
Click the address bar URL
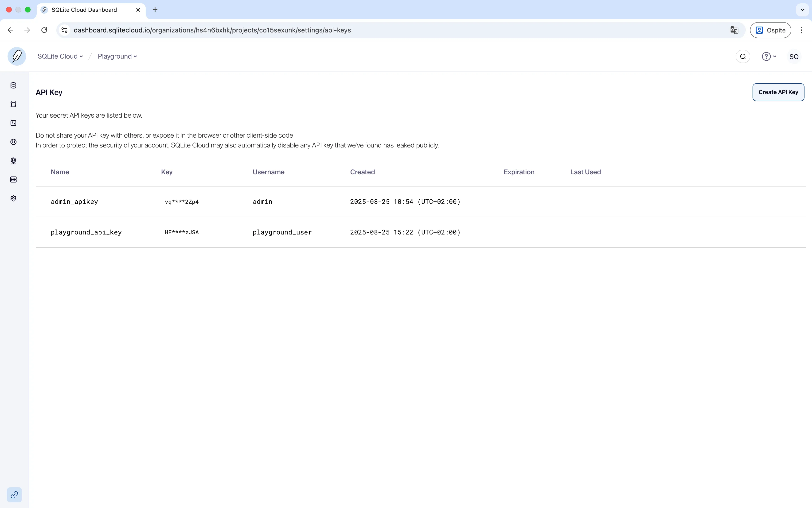(212, 30)
